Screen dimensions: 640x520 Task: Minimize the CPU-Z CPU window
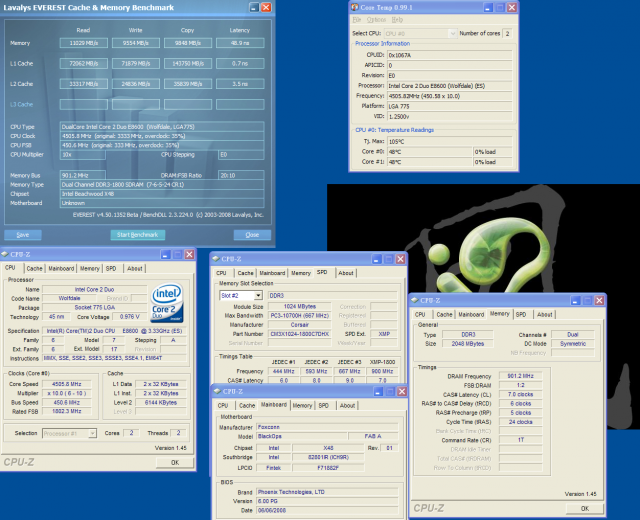[x=165, y=255]
